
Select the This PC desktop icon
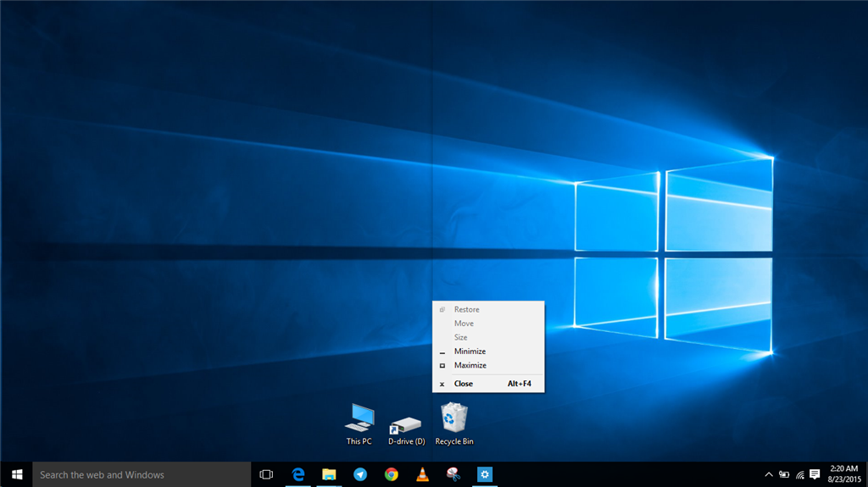[x=359, y=424]
